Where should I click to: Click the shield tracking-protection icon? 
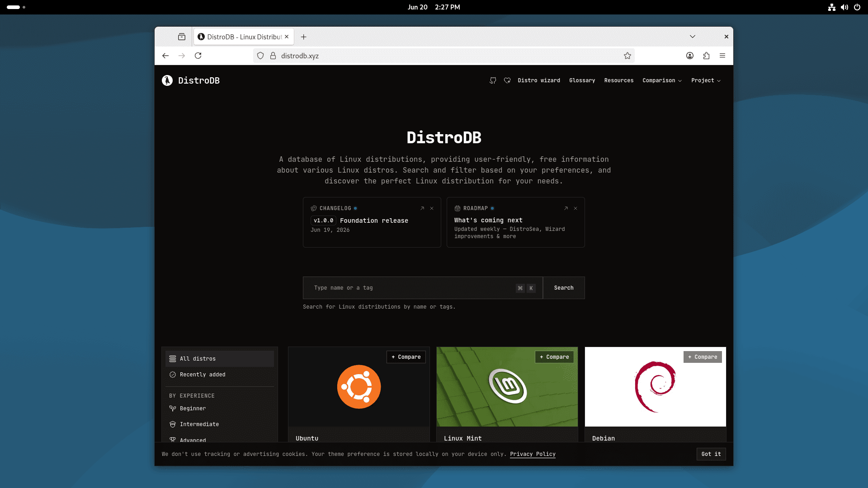(x=260, y=56)
